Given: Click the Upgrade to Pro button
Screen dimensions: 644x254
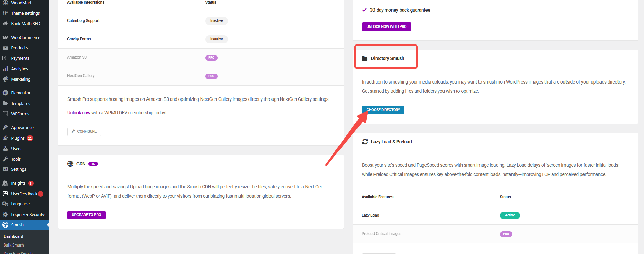Looking at the screenshot, I should 86,215.
